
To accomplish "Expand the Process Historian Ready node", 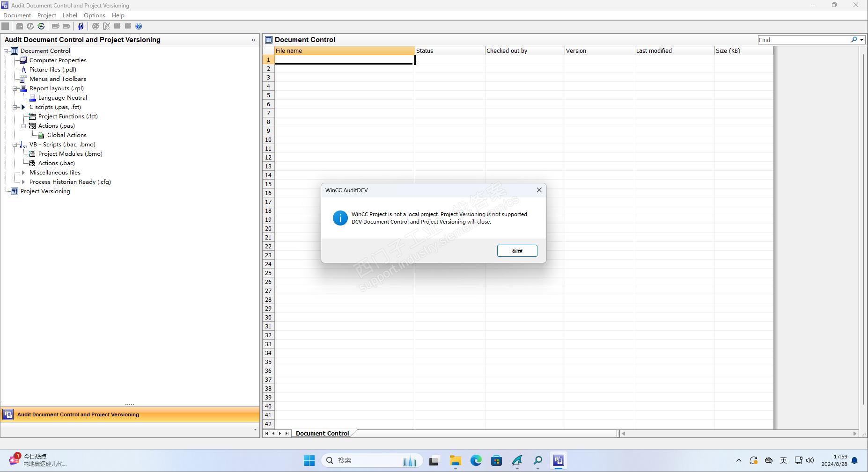I will pos(23,182).
